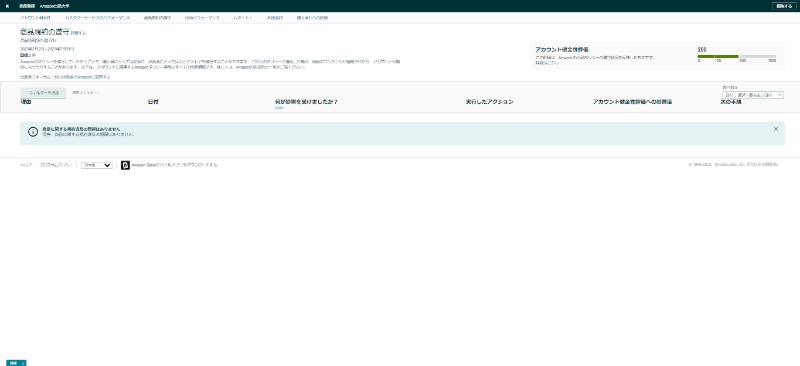Select the third tab in the navigation row
The height and width of the screenshot is (366, 800).
pyautogui.click(x=157, y=18)
